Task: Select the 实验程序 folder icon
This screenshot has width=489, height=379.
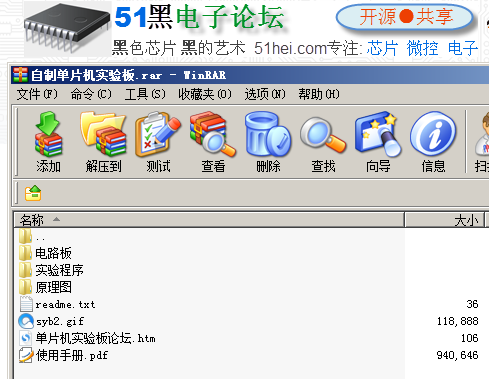Action: pos(25,270)
